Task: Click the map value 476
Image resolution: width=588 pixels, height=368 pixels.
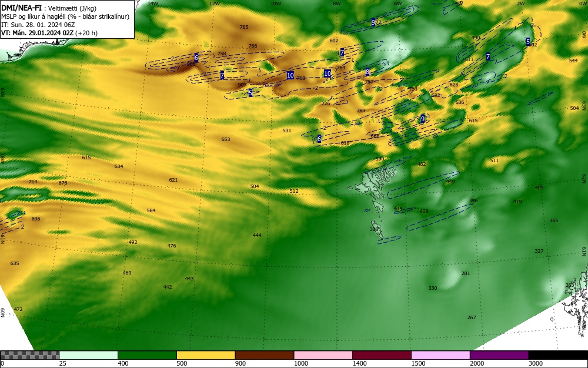Action: point(171,246)
